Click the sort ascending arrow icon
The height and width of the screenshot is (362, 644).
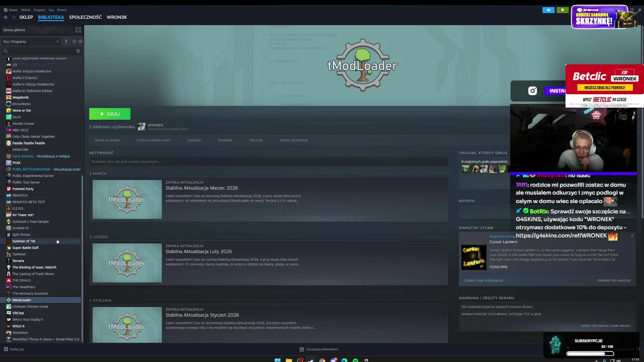click(x=66, y=41)
